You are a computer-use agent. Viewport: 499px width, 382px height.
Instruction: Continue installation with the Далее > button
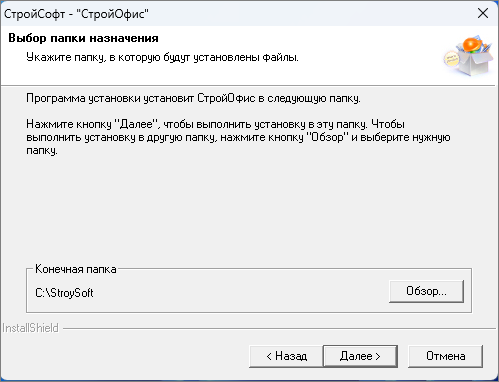(360, 356)
